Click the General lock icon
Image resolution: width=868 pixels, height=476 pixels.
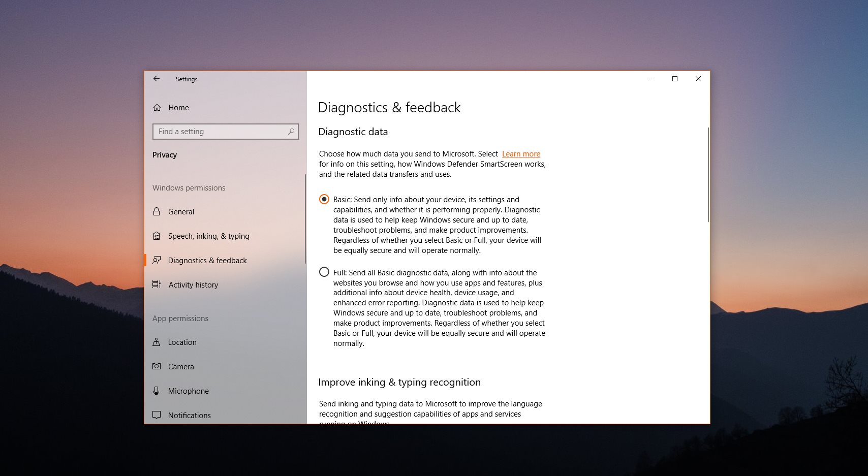coord(157,212)
